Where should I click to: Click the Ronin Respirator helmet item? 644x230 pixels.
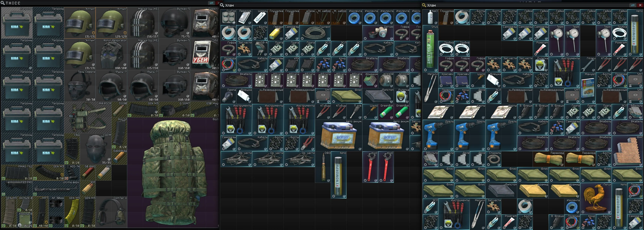pos(112,54)
